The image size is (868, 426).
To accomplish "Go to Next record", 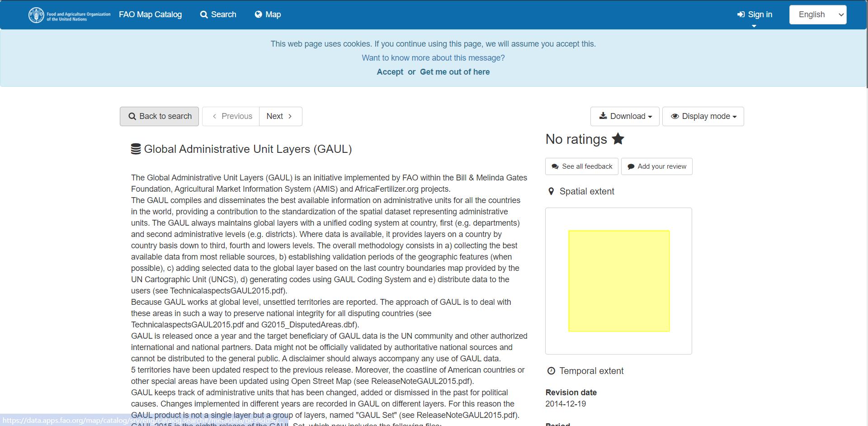I will 280,116.
